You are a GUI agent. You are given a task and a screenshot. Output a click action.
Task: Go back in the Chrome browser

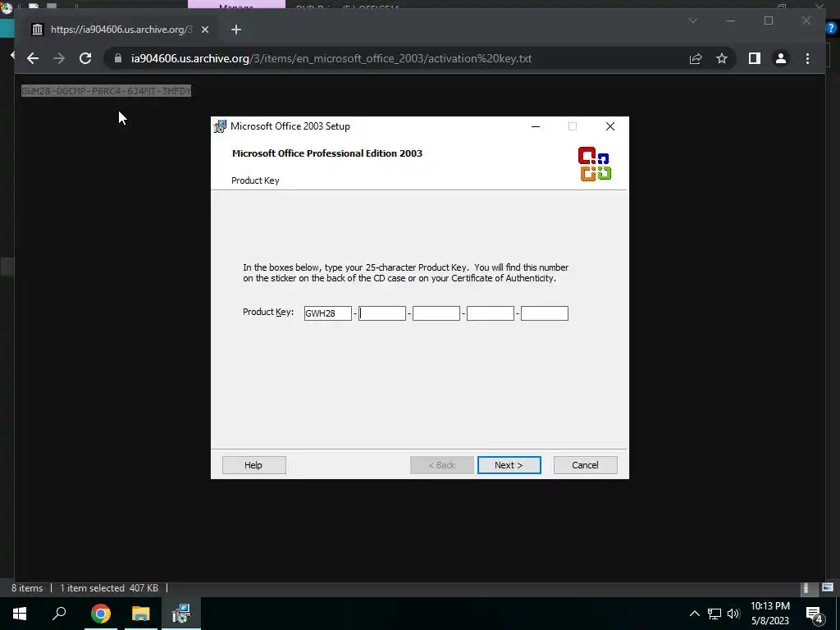pos(33,58)
